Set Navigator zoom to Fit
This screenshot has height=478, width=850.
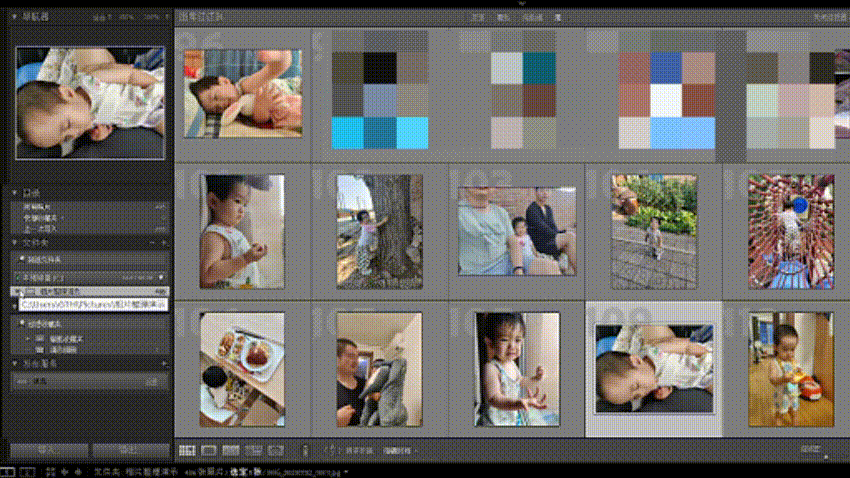tap(101, 17)
